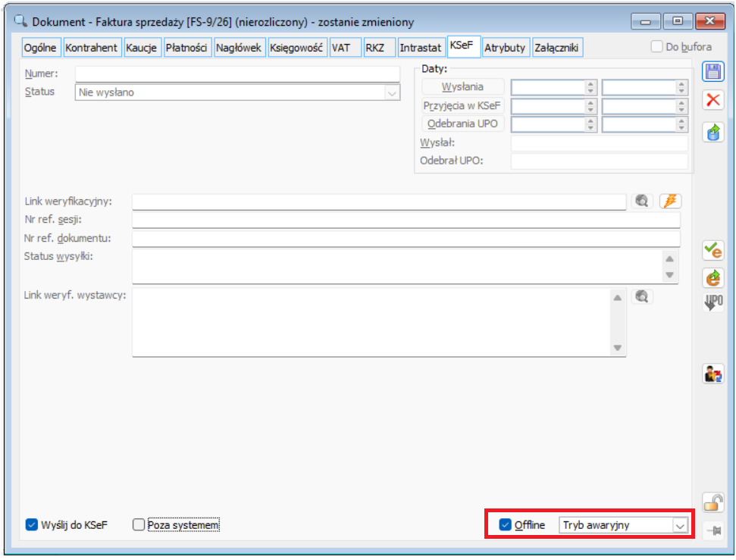
Task: Click the export to KSeF icon
Action: click(x=713, y=131)
